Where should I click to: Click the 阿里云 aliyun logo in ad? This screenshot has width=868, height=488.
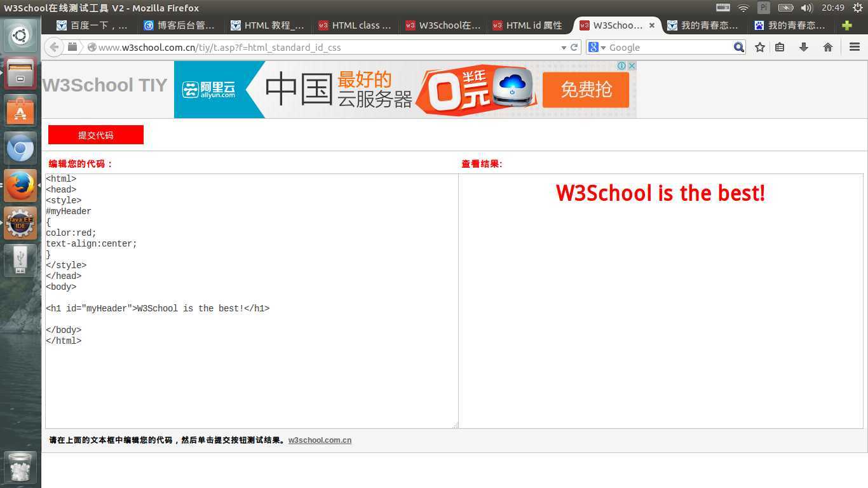tap(208, 90)
